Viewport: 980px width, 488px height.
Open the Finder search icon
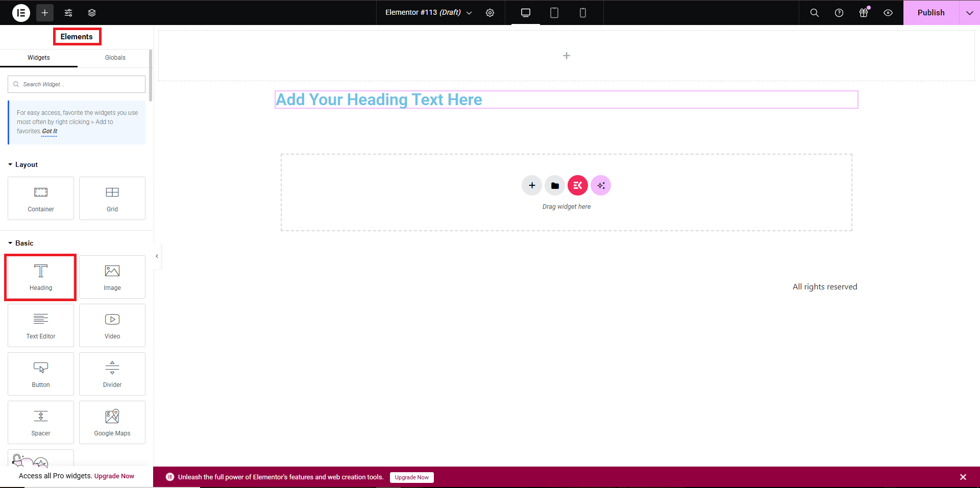pyautogui.click(x=815, y=13)
